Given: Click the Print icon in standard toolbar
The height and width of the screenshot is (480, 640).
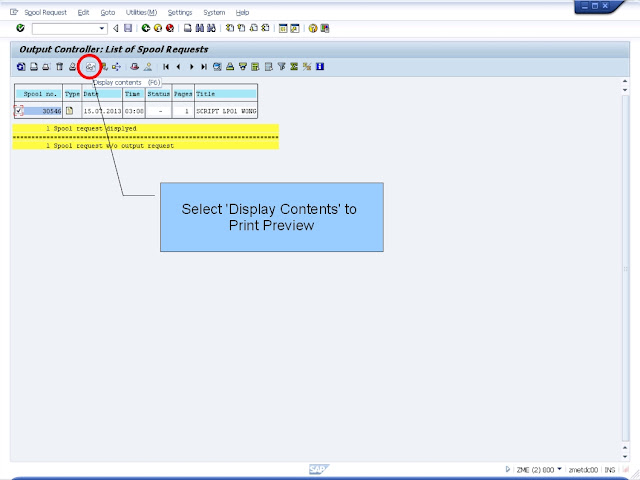Looking at the screenshot, I should tap(187, 28).
